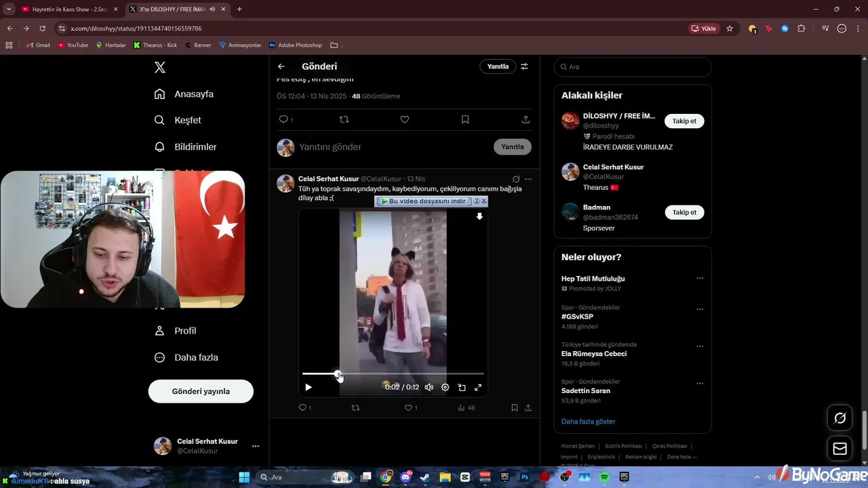Click the Yükle install app button
This screenshot has width=868, height=488.
point(704,28)
